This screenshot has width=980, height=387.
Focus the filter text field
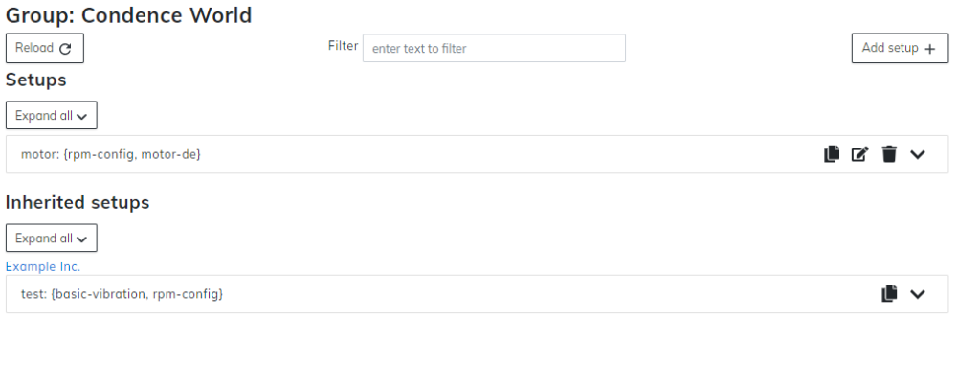point(494,48)
